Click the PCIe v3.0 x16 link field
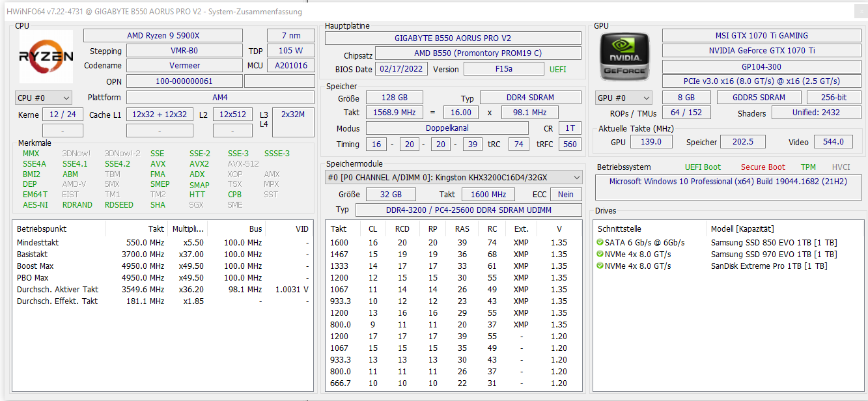Screen dimensions: 868x401 click(761, 81)
